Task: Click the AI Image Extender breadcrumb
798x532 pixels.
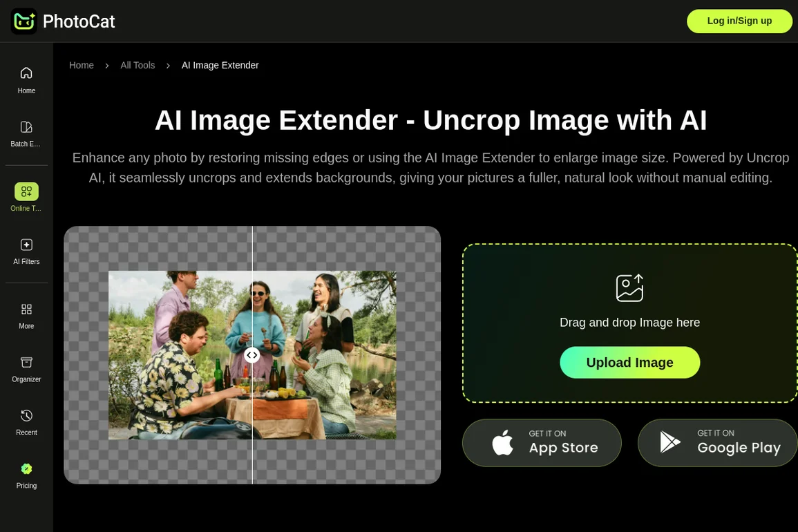Action: tap(220, 66)
